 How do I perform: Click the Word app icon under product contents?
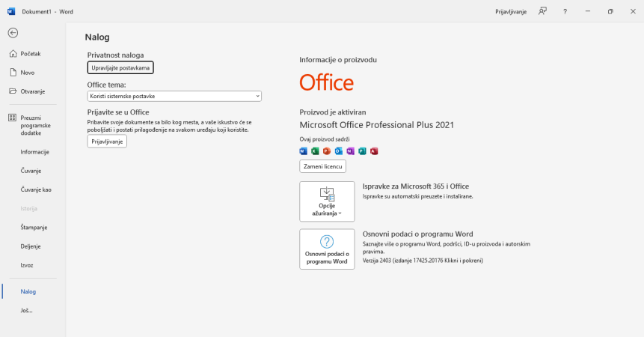(x=303, y=151)
